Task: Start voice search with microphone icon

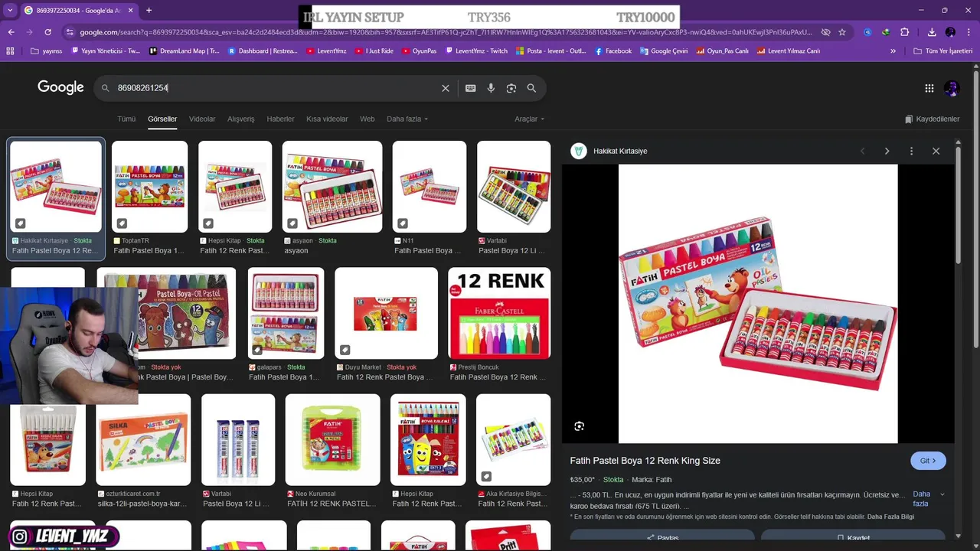Action: click(491, 88)
